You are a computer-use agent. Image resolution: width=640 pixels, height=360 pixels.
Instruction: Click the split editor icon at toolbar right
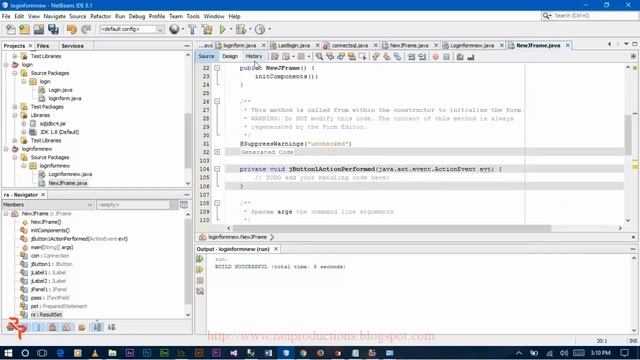pos(633,56)
